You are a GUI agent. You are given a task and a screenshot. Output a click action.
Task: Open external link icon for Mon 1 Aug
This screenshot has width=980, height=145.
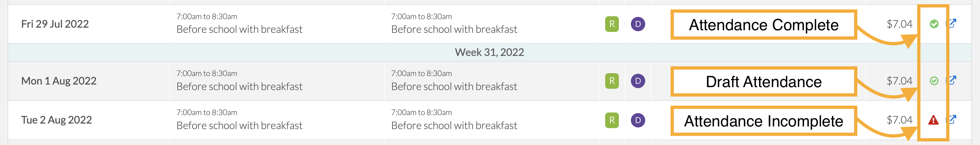(951, 80)
